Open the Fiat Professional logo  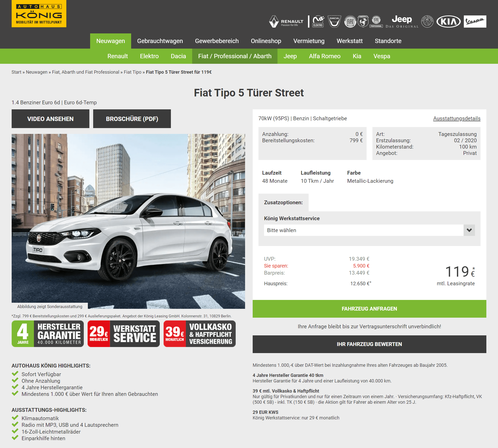pyautogui.click(x=376, y=22)
